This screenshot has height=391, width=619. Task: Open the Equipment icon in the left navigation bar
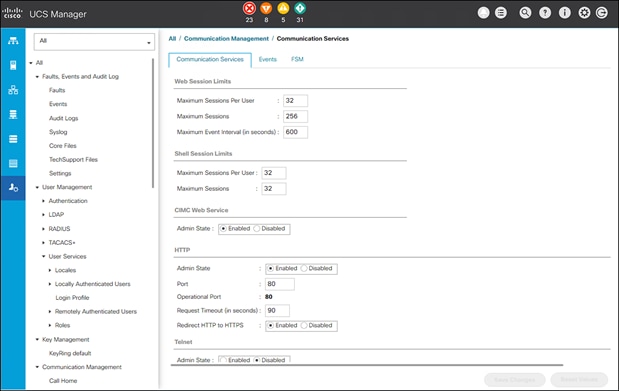pyautogui.click(x=13, y=41)
